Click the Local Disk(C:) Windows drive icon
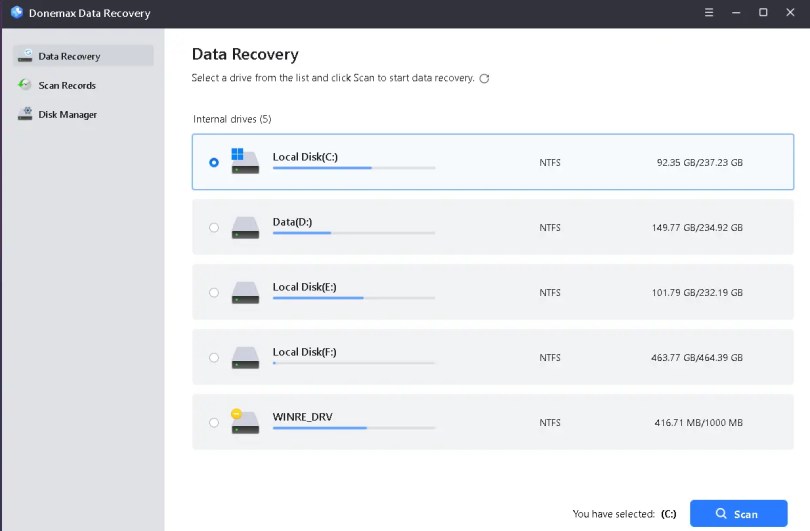Screen dimensions: 810x531 point(244,162)
